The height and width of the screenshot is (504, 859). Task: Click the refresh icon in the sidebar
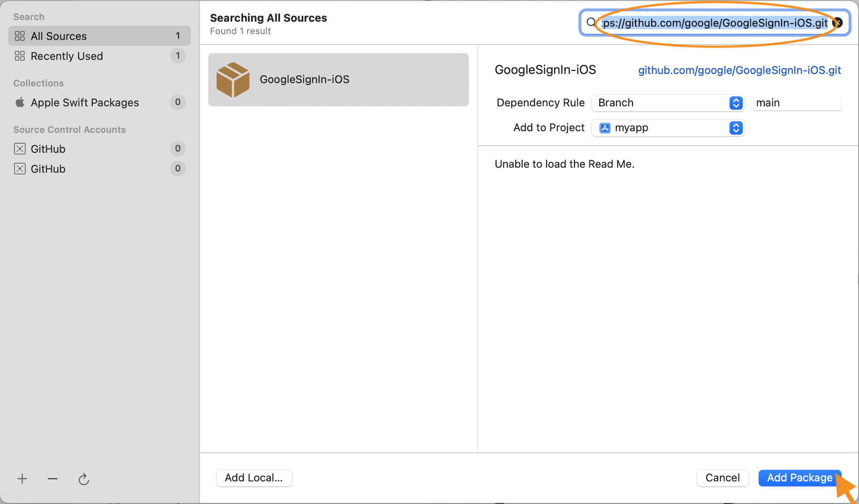pos(84,479)
